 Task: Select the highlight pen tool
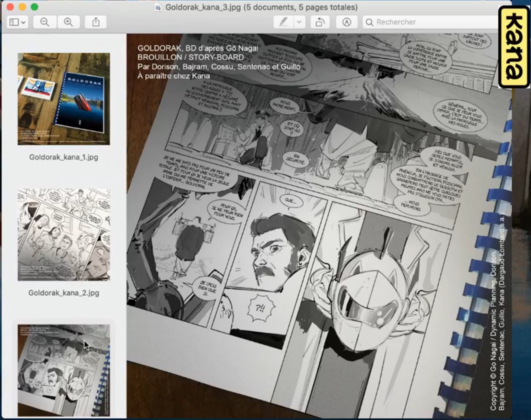tap(284, 22)
